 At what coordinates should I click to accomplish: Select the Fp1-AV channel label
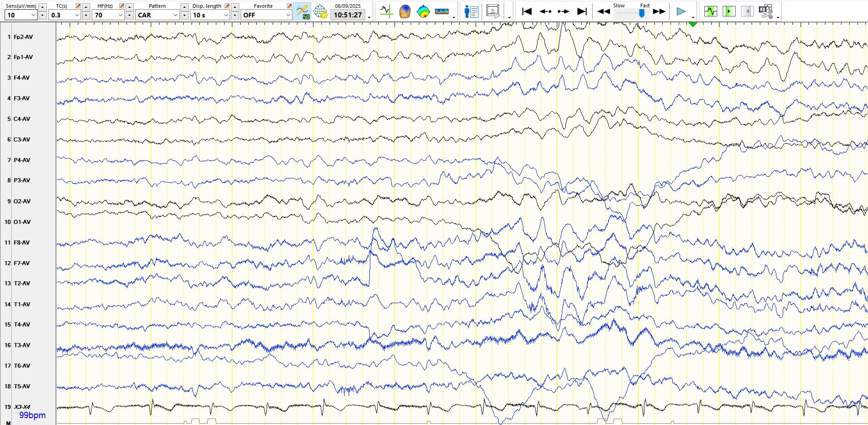point(23,57)
